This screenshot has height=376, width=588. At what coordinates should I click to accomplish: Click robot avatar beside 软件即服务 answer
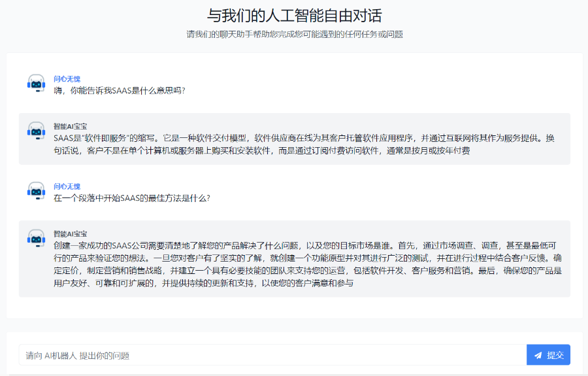tap(36, 131)
